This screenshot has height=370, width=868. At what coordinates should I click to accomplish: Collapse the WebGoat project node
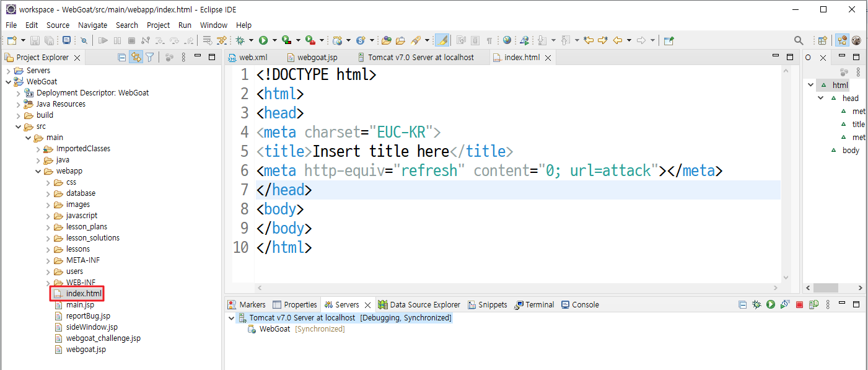tap(9, 82)
